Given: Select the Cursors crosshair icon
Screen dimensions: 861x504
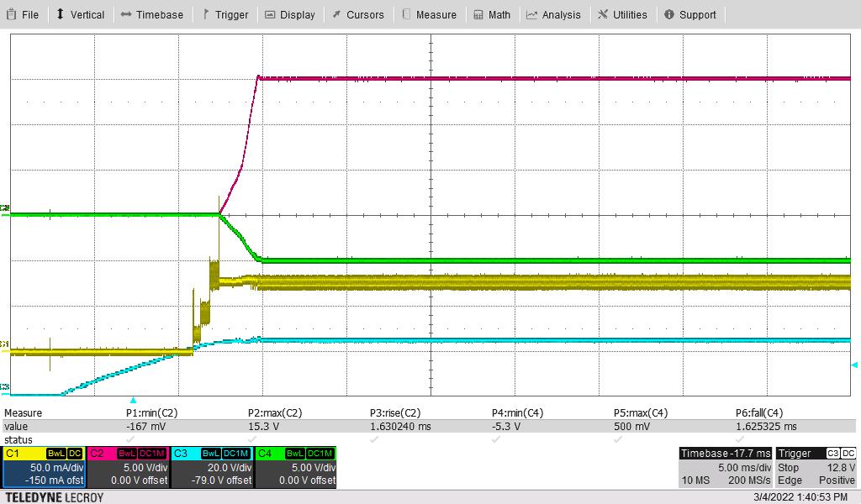Looking at the screenshot, I should click(x=335, y=13).
